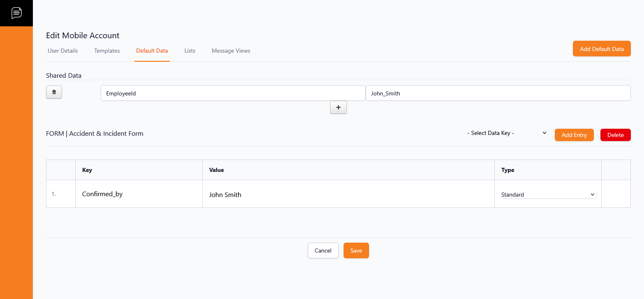Select the Confirmed_by row in the form table
The height and width of the screenshot is (299, 644).
tap(139, 194)
